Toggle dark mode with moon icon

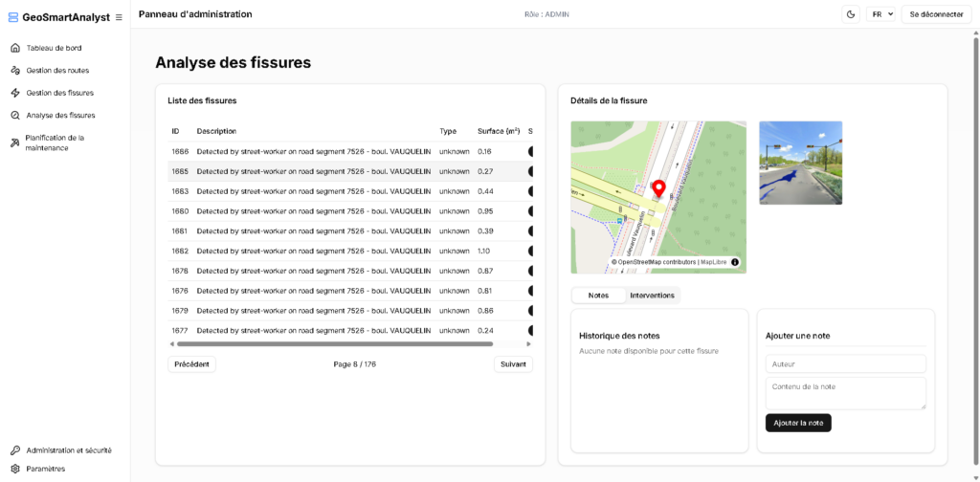[x=851, y=14]
